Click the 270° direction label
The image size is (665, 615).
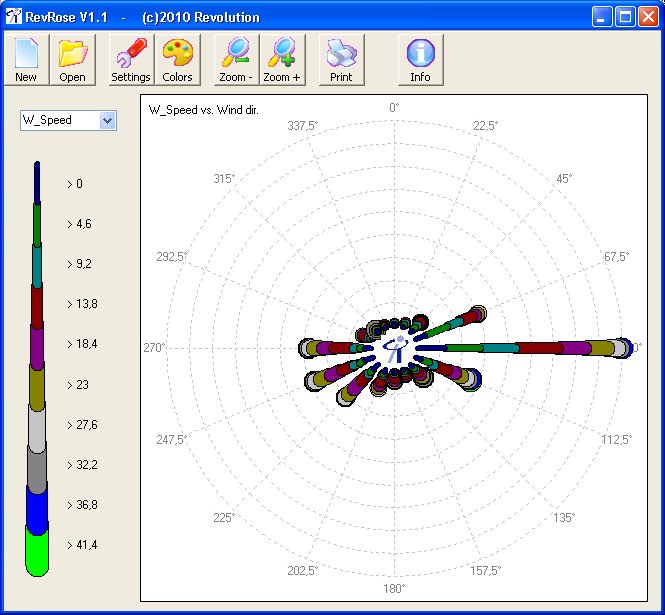[x=154, y=348]
